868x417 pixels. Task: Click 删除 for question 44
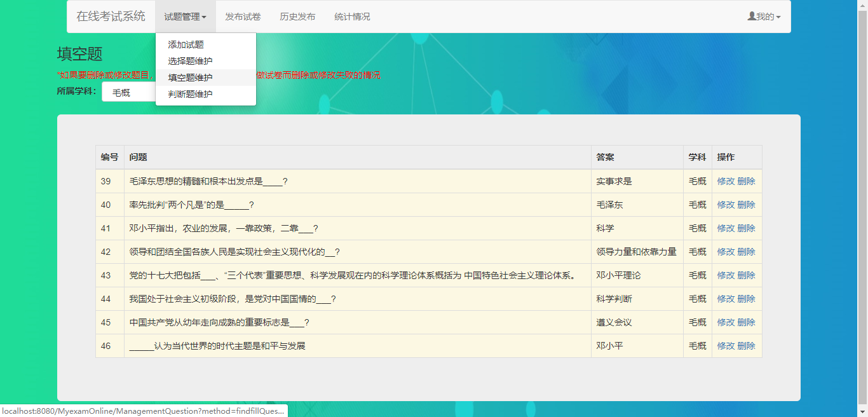(x=747, y=299)
